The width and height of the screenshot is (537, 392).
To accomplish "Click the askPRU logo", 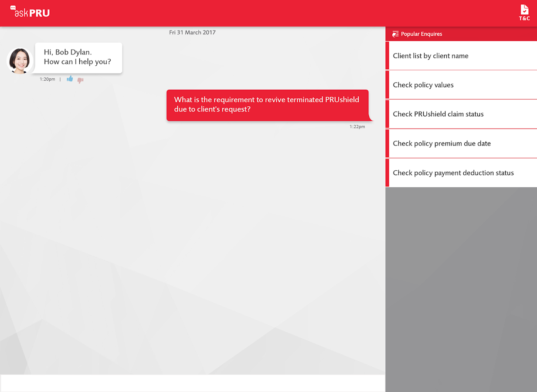I will (30, 12).
